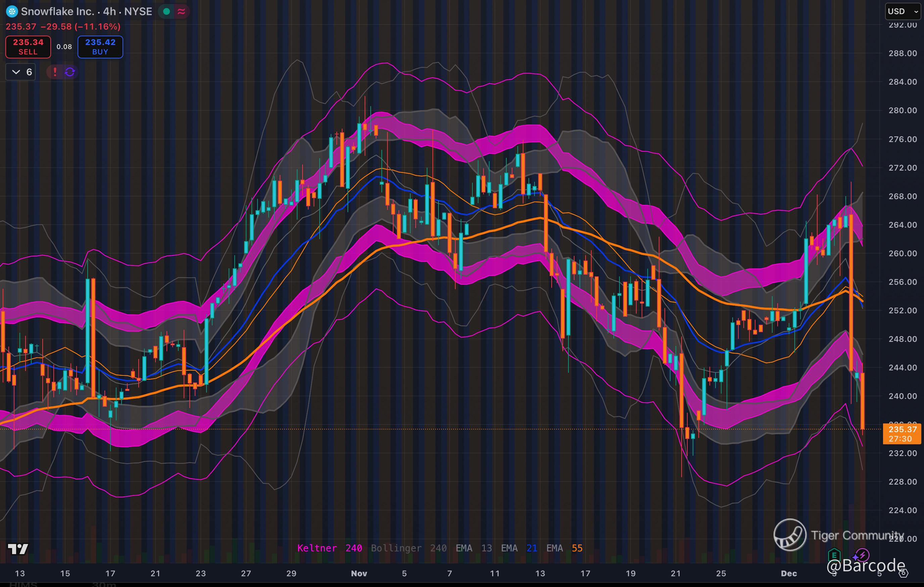924x587 pixels.
Task: Click the green market open status dot
Action: pos(167,11)
